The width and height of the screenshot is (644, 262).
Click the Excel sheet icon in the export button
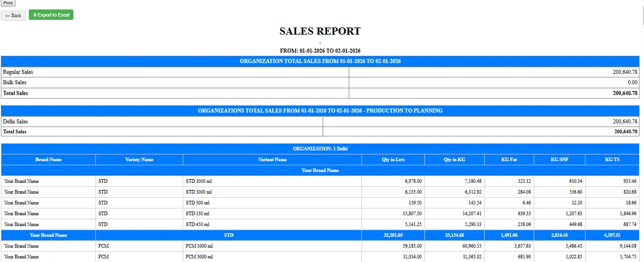tap(34, 15)
